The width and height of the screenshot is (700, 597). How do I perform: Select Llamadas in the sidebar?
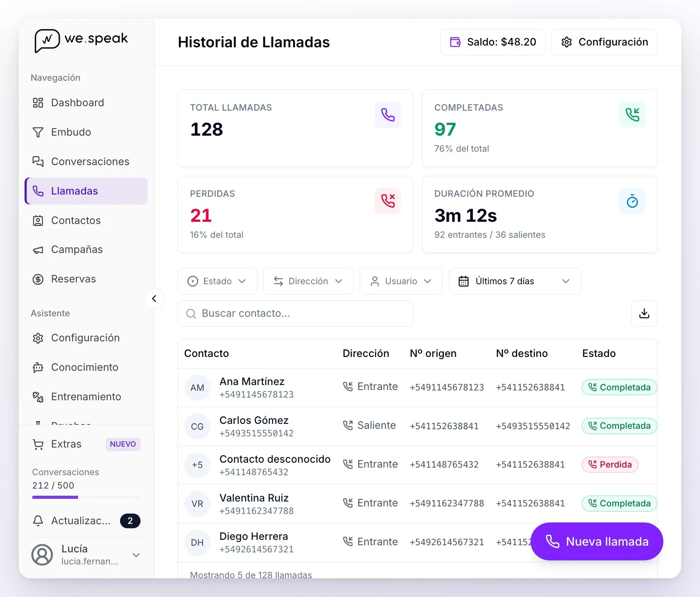(86, 191)
